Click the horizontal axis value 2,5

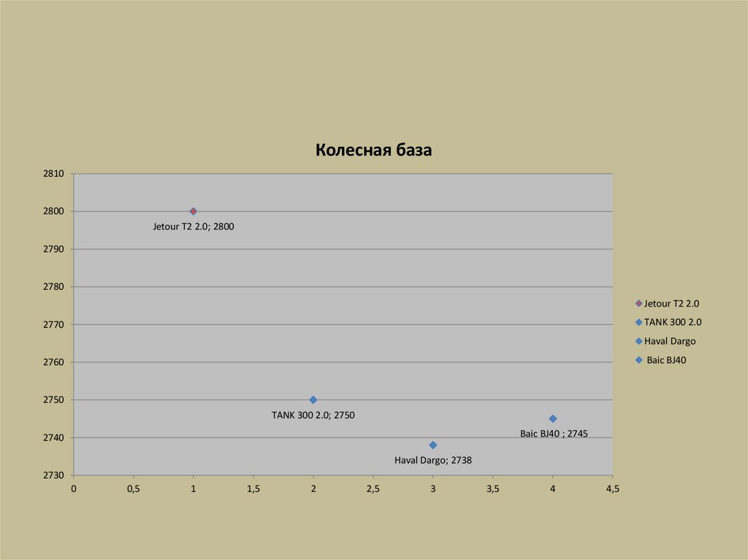pyautogui.click(x=373, y=489)
